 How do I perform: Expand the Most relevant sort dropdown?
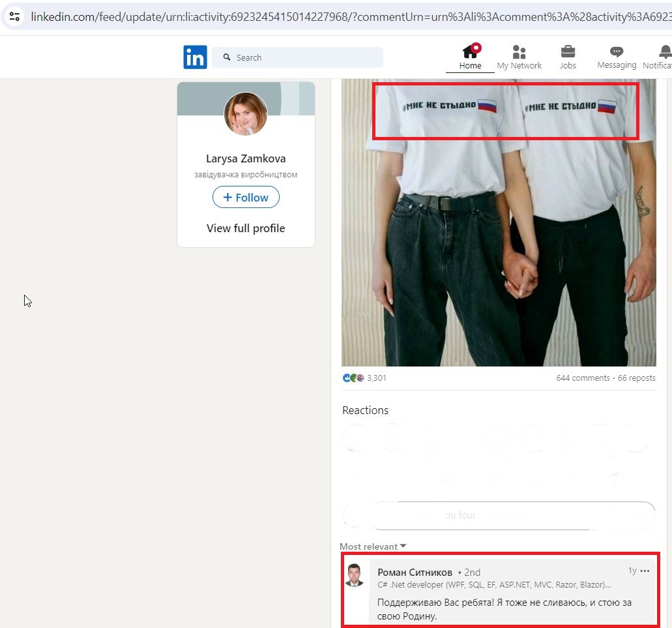click(x=373, y=546)
